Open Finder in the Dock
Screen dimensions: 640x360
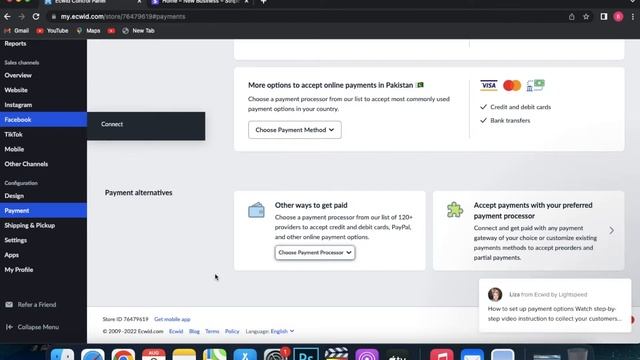coord(62,355)
